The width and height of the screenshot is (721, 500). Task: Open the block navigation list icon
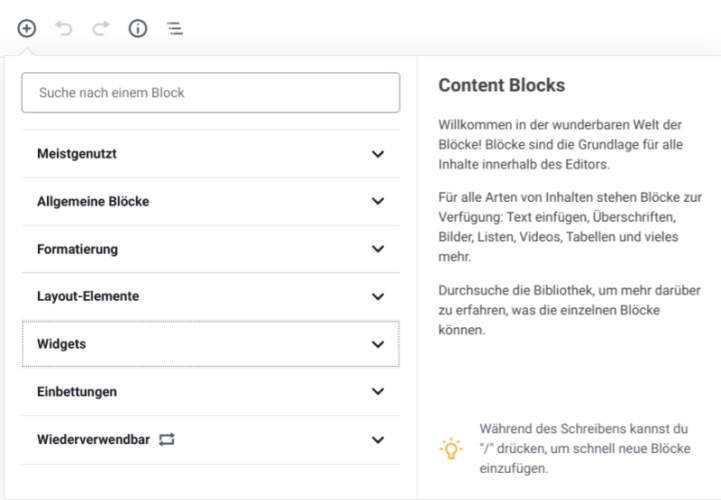(175, 29)
